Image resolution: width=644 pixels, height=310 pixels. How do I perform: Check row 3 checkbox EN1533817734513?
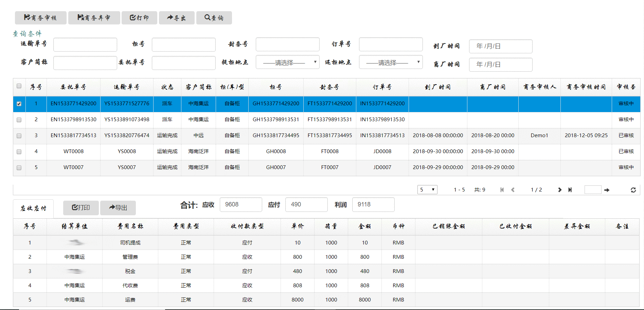pyautogui.click(x=19, y=136)
